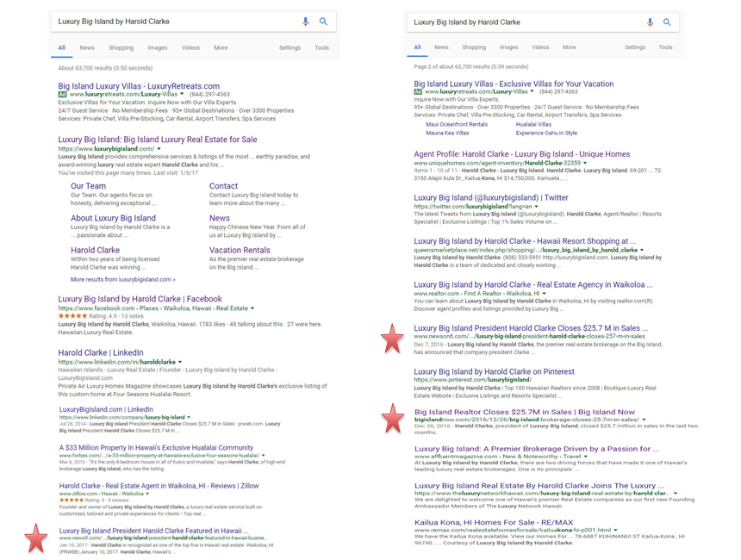Open the dropdown arrow beside the LinkedIn haroldclarke URL
Screen dimensions: 741x560
pyautogui.click(x=180, y=363)
